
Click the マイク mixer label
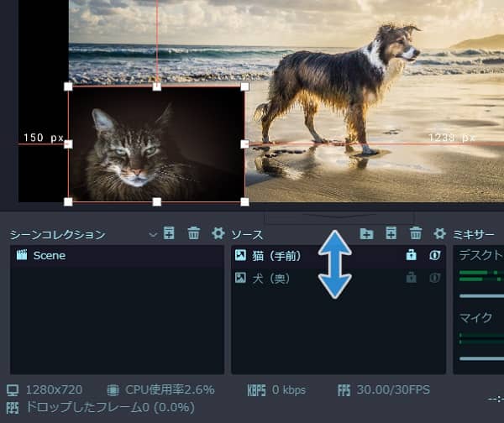click(475, 318)
